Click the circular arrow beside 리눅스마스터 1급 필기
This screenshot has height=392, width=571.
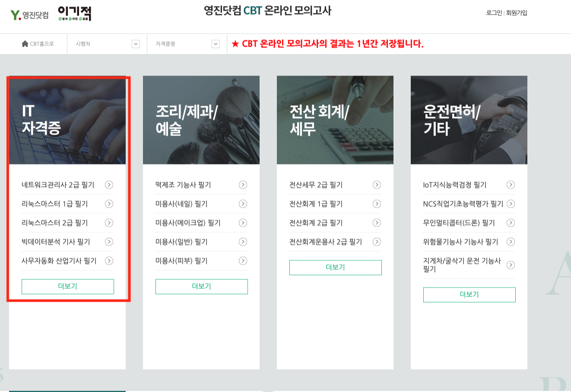pyautogui.click(x=110, y=204)
